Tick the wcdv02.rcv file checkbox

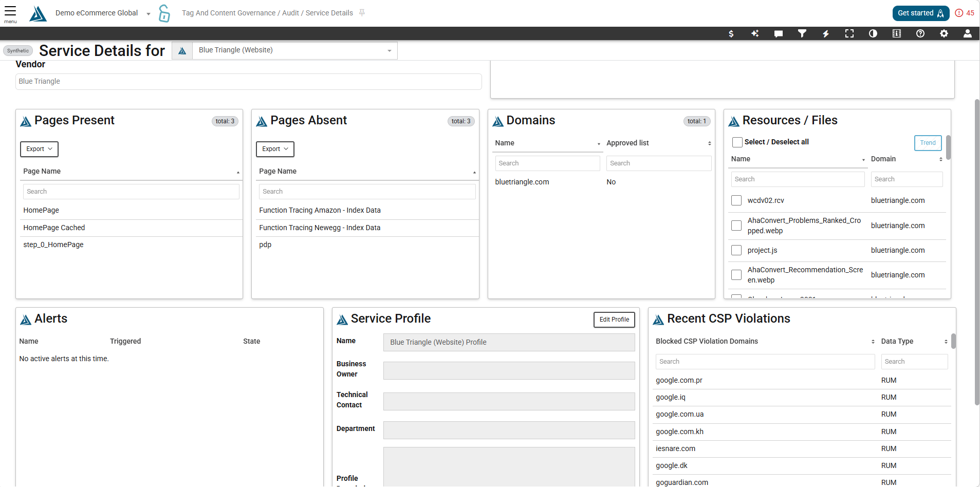736,200
